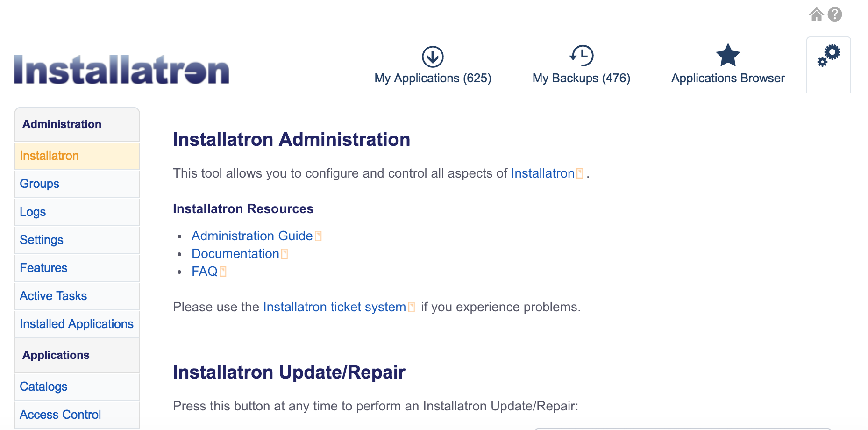The height and width of the screenshot is (430, 868).
Task: Click the My Backups clock icon
Action: coord(581,56)
